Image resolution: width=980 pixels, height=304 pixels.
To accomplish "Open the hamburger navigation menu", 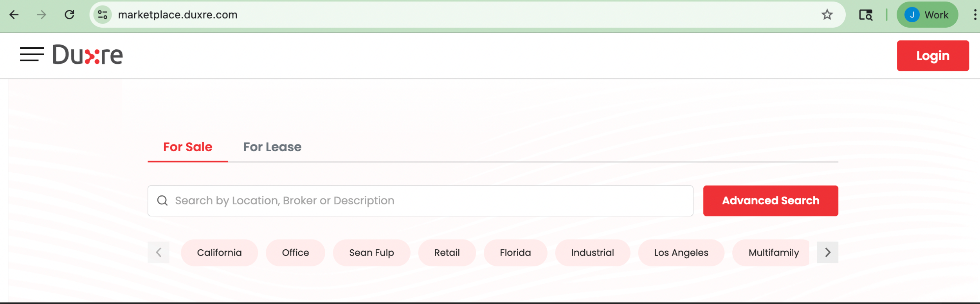I will 32,54.
